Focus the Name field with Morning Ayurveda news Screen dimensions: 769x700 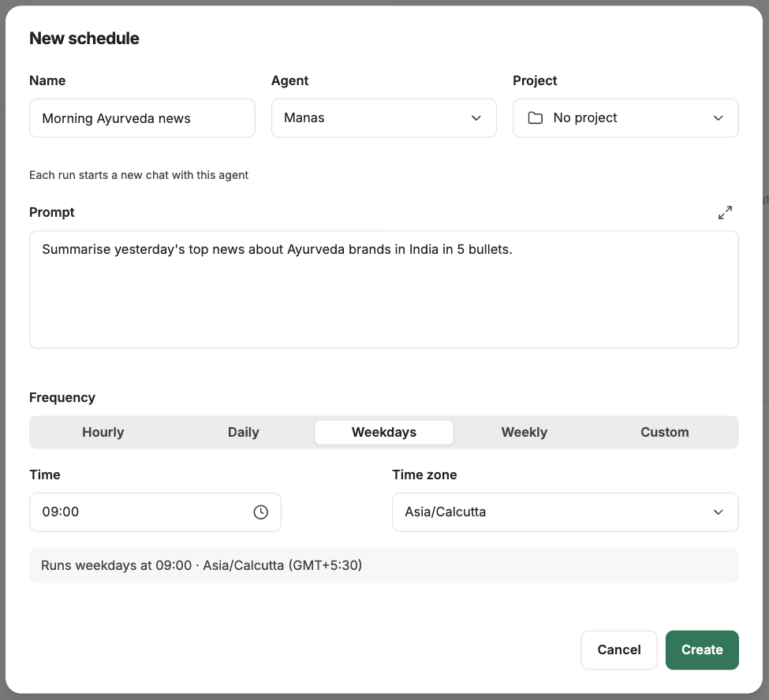142,118
